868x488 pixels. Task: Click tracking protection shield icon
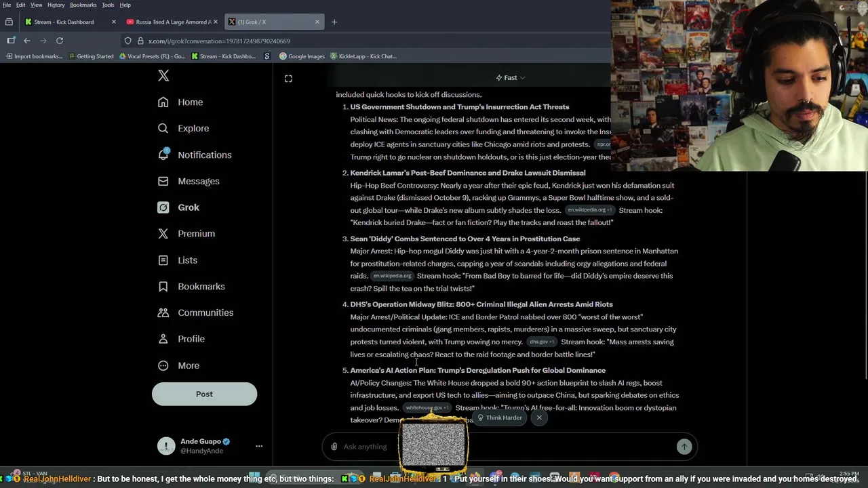pos(127,41)
